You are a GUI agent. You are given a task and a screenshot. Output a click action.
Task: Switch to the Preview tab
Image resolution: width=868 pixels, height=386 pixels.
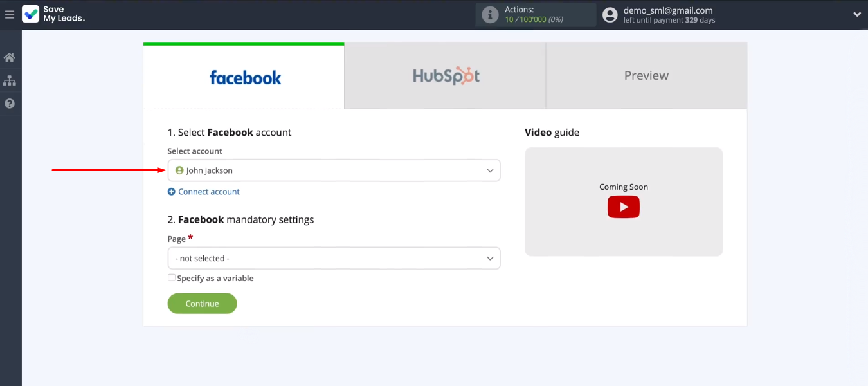point(646,76)
